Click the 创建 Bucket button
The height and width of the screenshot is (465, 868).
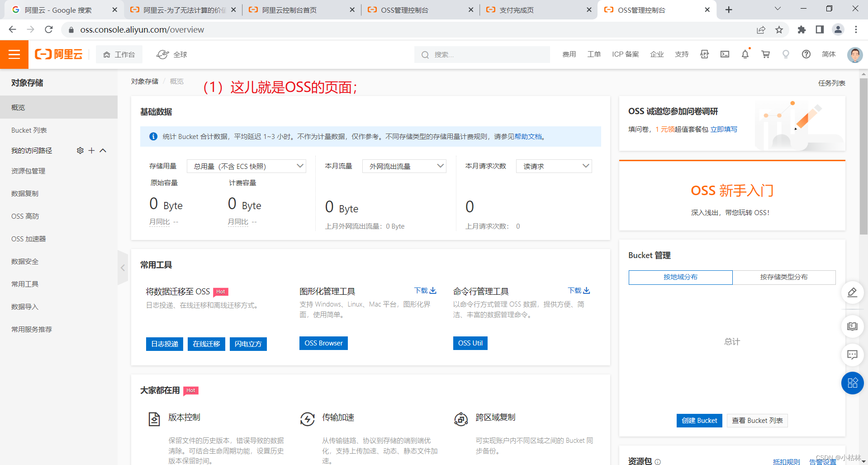pos(699,421)
